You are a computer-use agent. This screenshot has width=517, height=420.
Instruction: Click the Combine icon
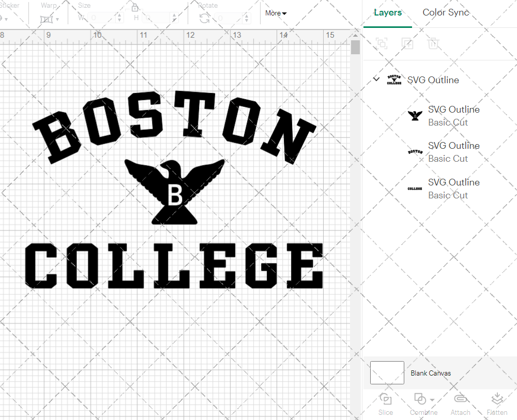[x=419, y=399]
